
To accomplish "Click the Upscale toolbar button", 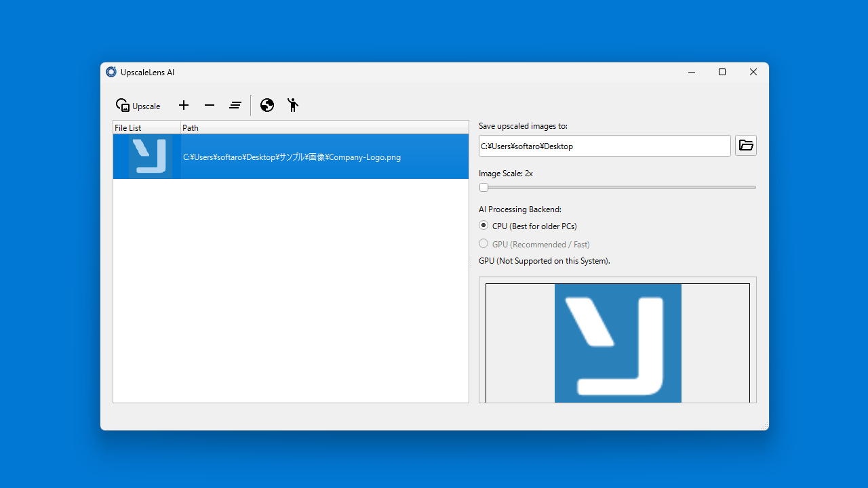I will click(138, 106).
